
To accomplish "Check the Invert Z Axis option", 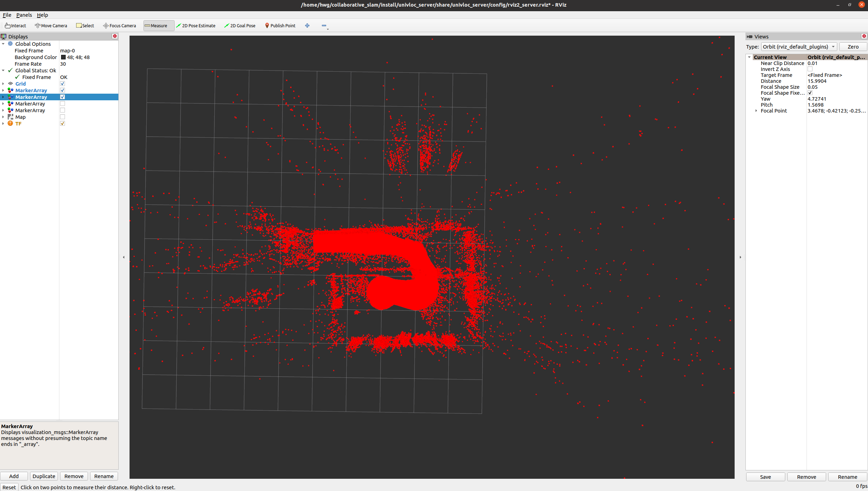I will click(x=810, y=69).
